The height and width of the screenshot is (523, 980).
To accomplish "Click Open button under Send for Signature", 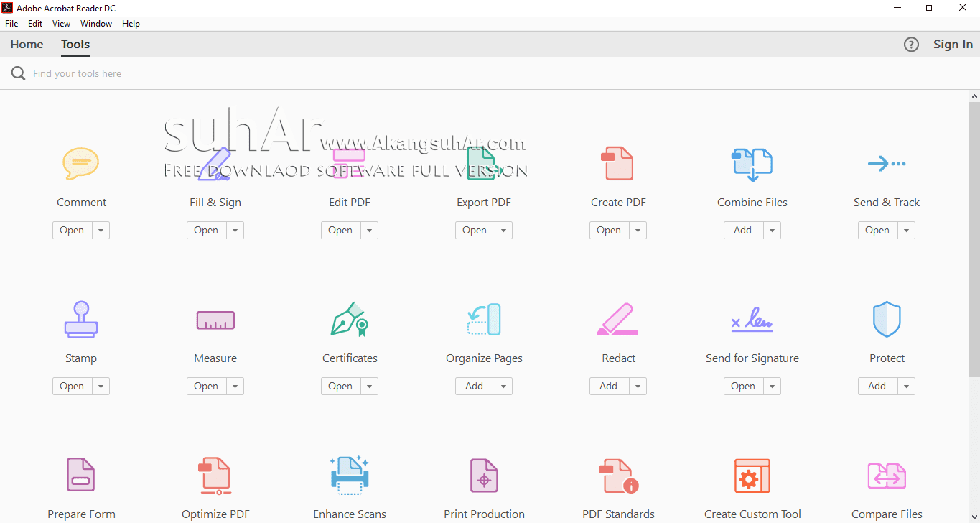I will [x=744, y=387].
